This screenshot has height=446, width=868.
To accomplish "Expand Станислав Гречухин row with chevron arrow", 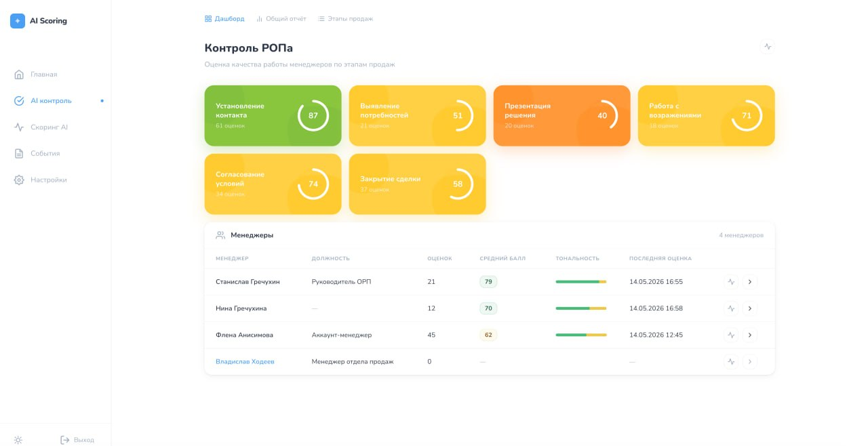I will (x=749, y=281).
